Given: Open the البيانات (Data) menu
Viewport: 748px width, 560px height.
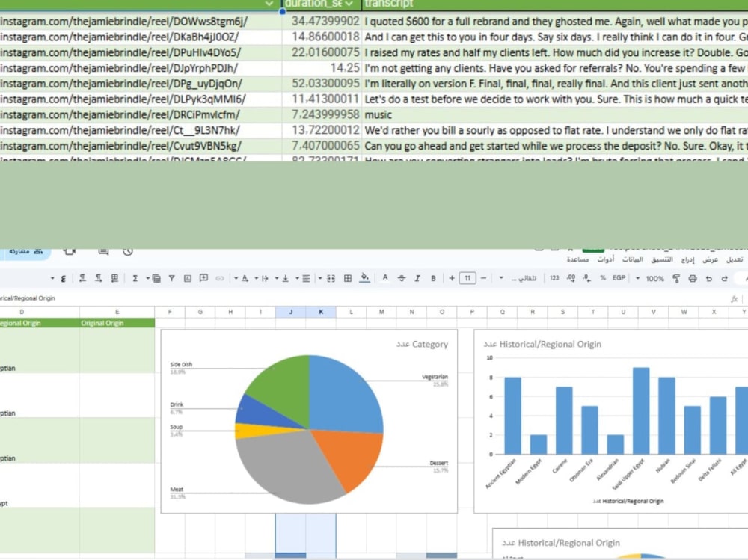Looking at the screenshot, I should click(633, 259).
